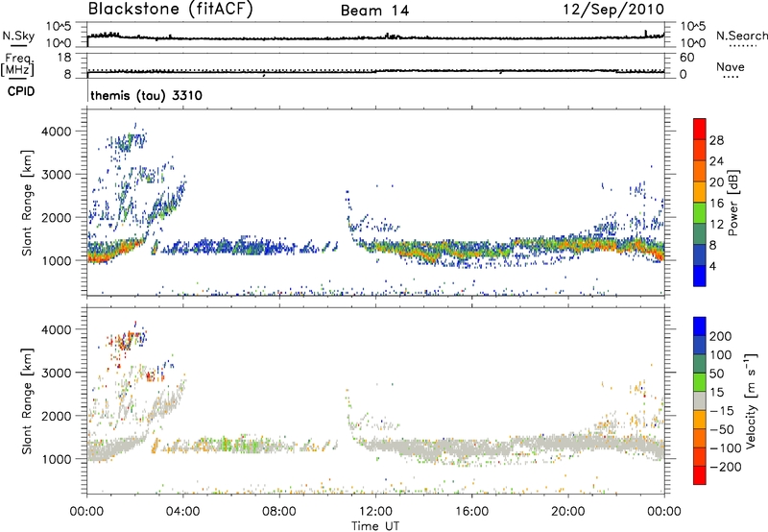Click the 'Freq. [MHz]' axis label

[17, 64]
